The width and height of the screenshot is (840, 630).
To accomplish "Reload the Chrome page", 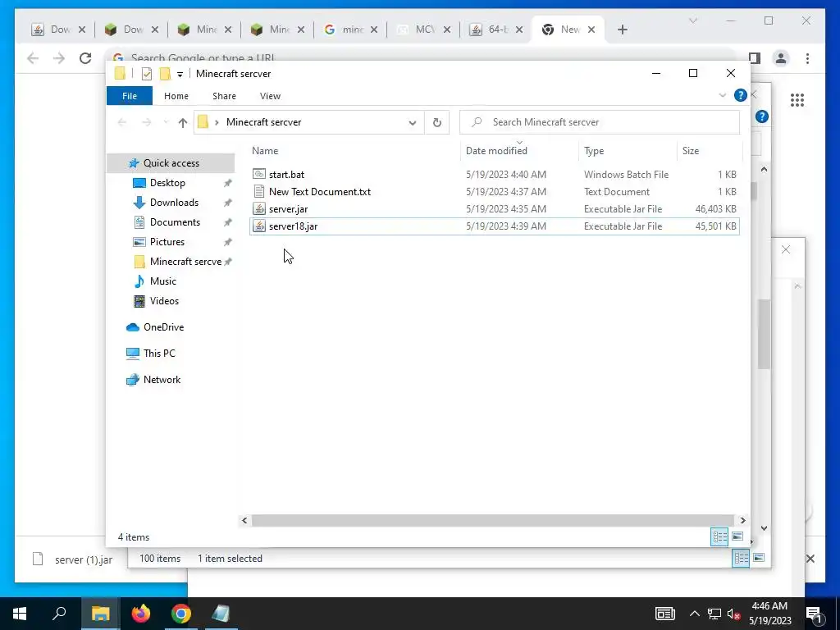I will 85,58.
